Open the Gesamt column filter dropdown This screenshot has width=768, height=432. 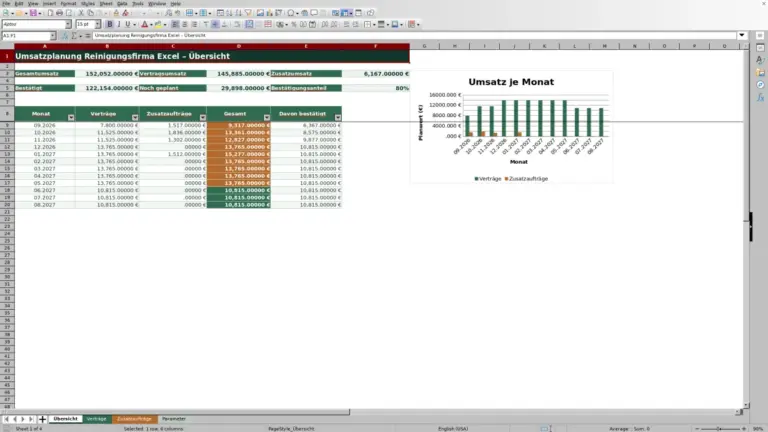point(266,118)
